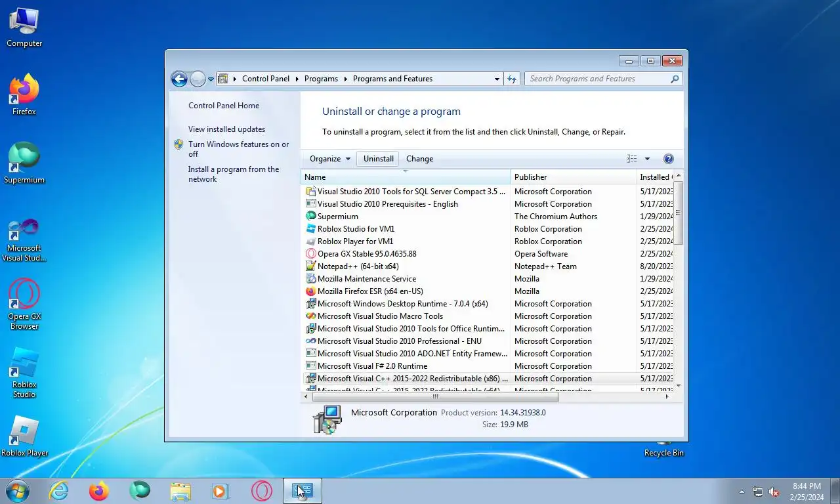Click the Programs breadcrumb item
Image resolution: width=840 pixels, height=504 pixels.
pyautogui.click(x=322, y=79)
